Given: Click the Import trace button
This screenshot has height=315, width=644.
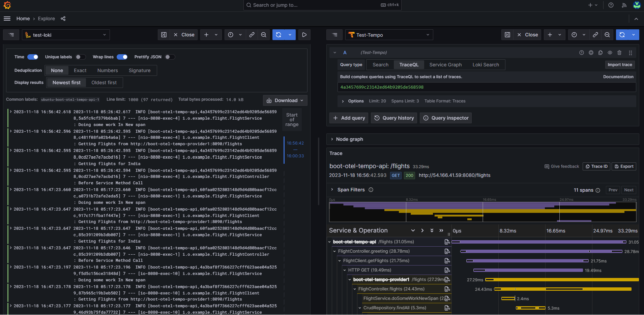Looking at the screenshot, I should point(619,64).
